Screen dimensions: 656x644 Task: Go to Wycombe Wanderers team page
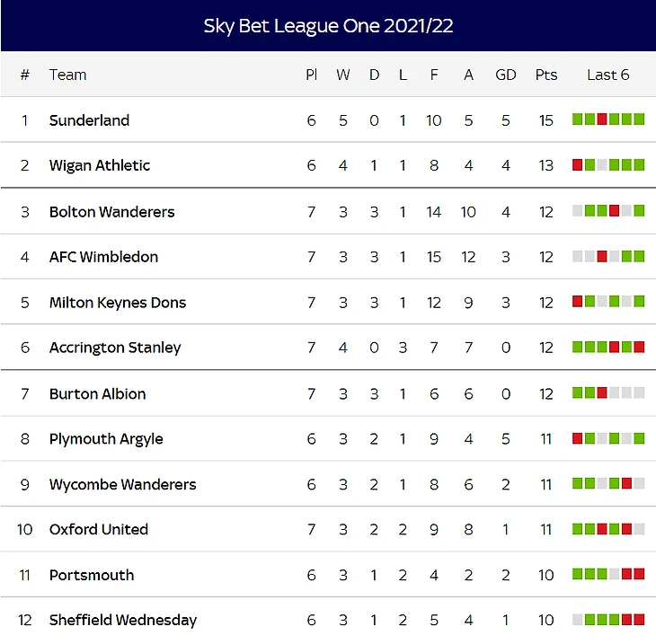click(x=122, y=484)
